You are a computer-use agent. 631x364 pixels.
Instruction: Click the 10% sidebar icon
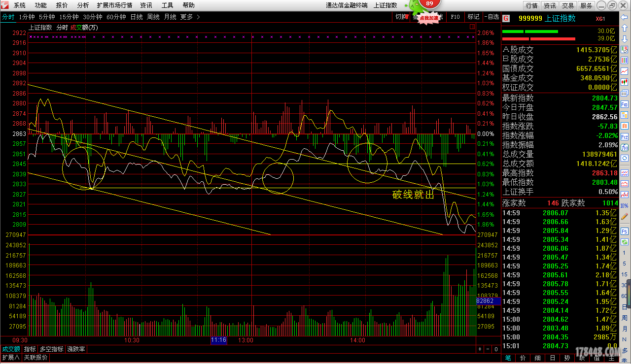pos(624,205)
